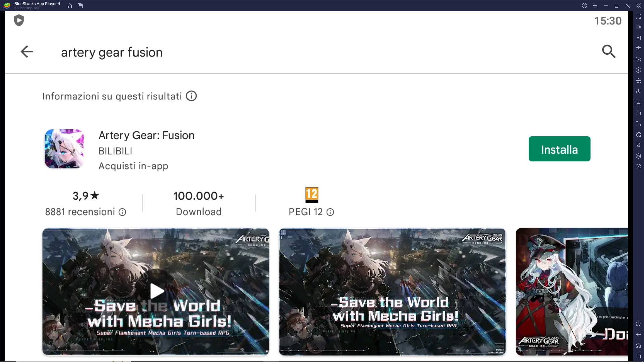The image size is (644, 362).
Task: Click the Android home icon in sidebar
Action: pyautogui.click(x=638, y=345)
